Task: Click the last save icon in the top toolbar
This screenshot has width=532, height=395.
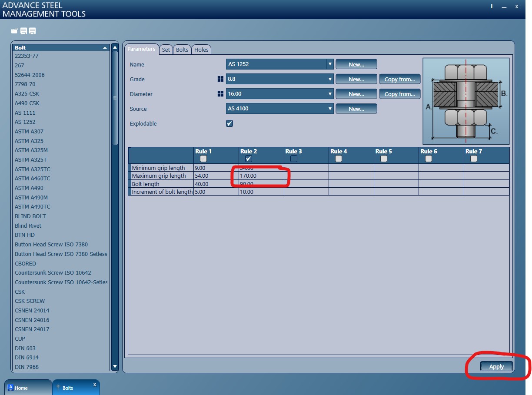Action: click(x=33, y=31)
